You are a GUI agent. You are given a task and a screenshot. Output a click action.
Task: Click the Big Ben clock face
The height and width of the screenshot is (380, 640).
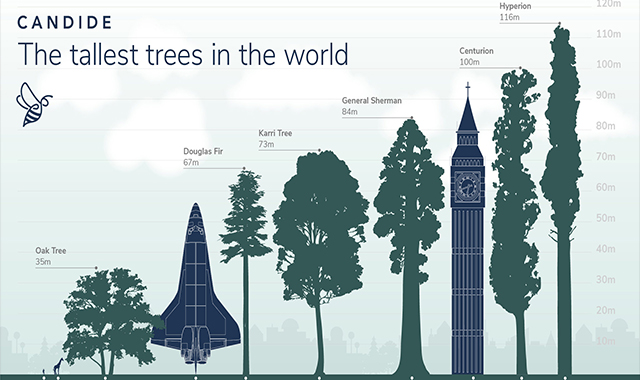(x=468, y=187)
